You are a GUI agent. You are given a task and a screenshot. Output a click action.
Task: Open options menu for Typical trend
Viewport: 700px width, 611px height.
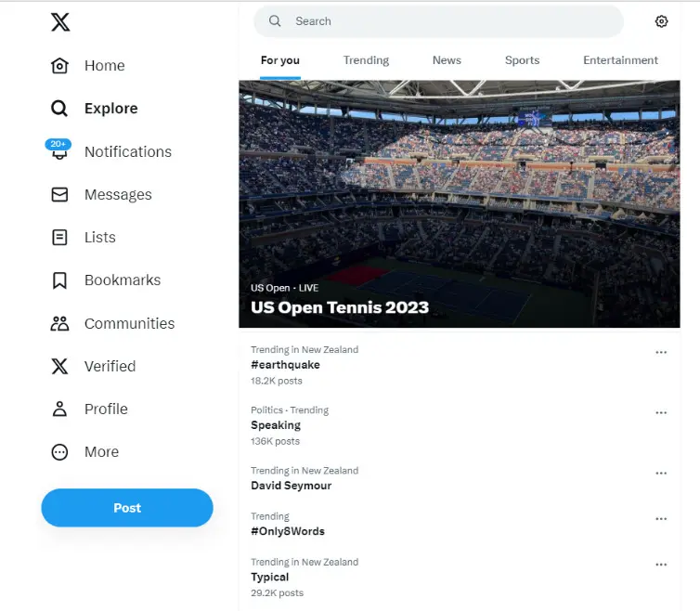(x=661, y=565)
